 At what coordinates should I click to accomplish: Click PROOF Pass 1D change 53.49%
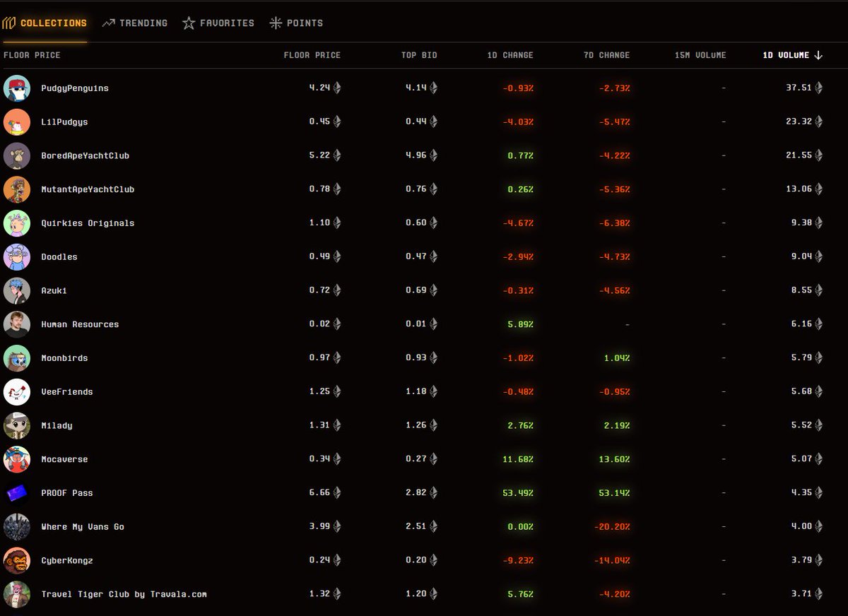click(518, 493)
